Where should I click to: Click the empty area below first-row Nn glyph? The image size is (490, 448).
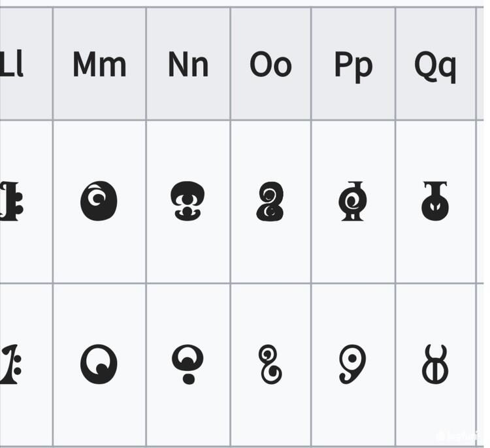(188, 253)
